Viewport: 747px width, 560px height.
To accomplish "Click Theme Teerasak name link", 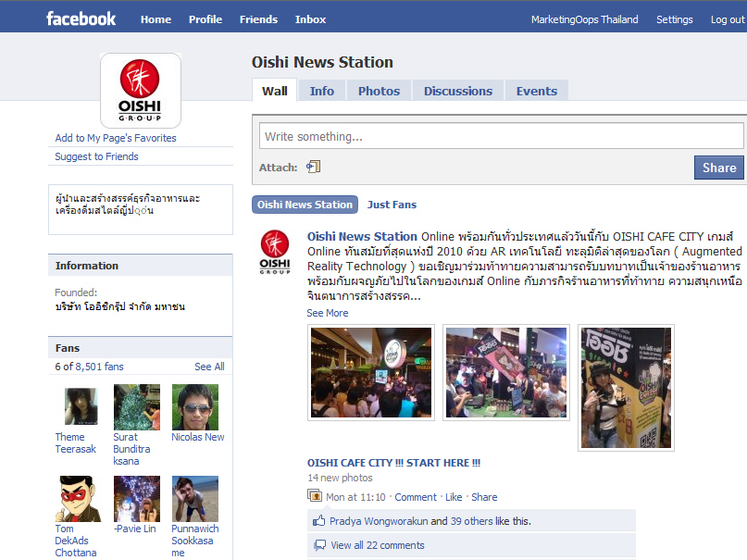I will point(75,442).
